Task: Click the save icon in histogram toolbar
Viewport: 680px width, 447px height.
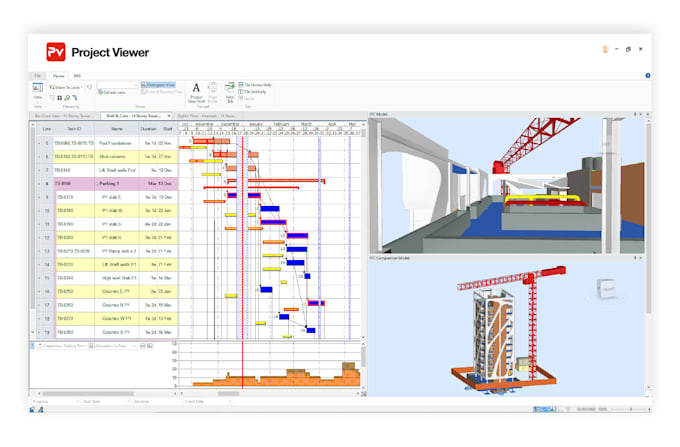Action: point(143,346)
